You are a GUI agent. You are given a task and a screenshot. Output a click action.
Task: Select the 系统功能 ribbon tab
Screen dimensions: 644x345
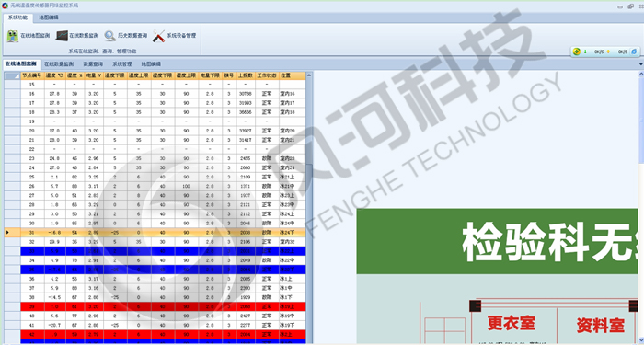coord(17,17)
